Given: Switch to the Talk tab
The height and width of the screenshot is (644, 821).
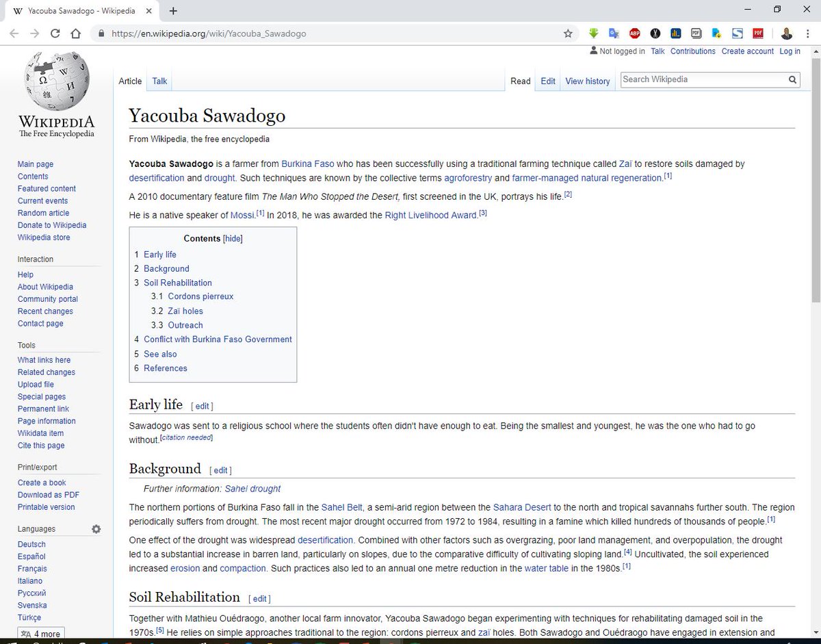Looking at the screenshot, I should (x=159, y=81).
